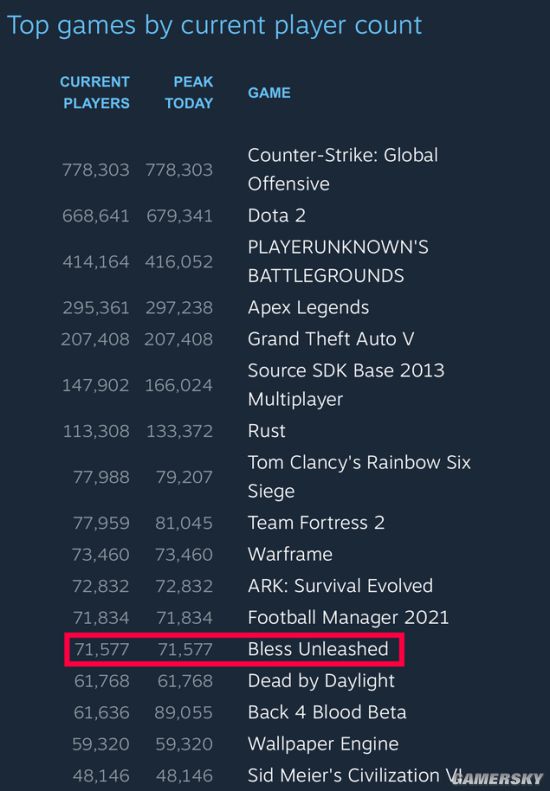Open Counter-Strike: Global Offensive game link
Image resolution: width=550 pixels, height=791 pixels.
[x=343, y=170]
